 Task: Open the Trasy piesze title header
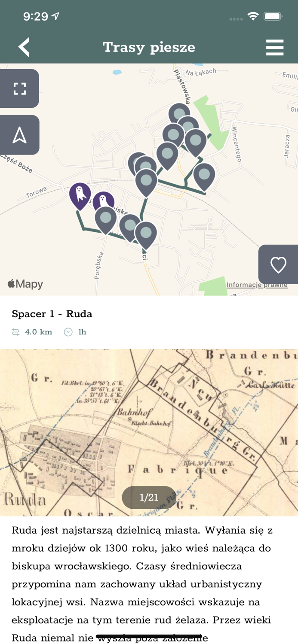pyautogui.click(x=149, y=47)
